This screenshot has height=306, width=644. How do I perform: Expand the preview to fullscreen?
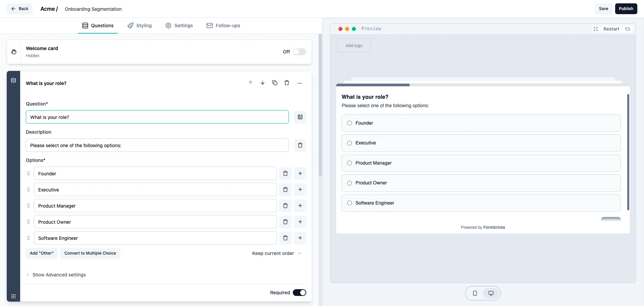coord(596,29)
